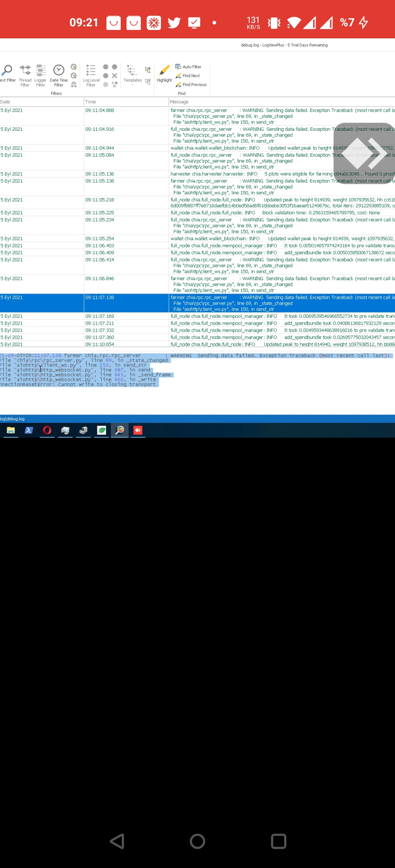Viewport: 395px width, 868px height.
Task: Select the row timed 09:11:07.360
Action: click(x=197, y=337)
